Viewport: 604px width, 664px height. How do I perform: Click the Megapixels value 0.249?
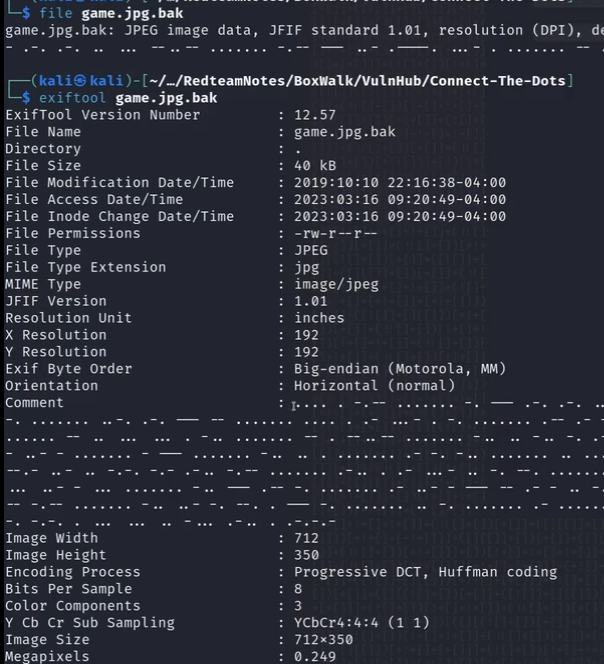click(x=315, y=657)
